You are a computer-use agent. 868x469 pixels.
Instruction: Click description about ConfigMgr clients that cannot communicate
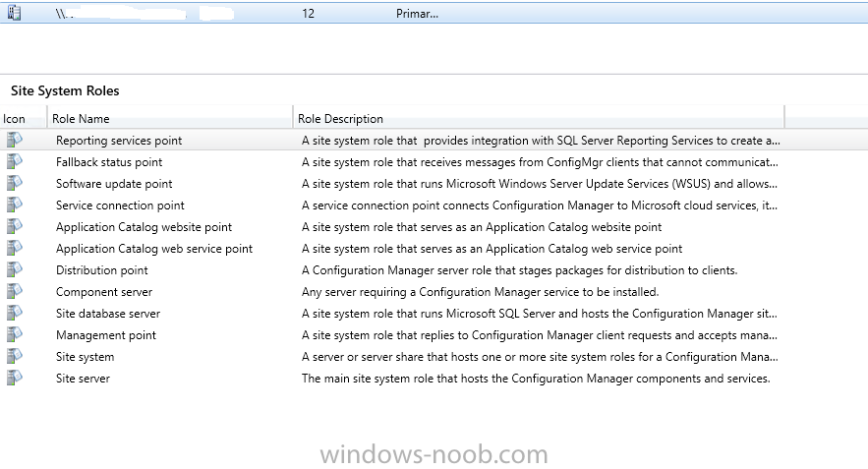click(x=540, y=162)
